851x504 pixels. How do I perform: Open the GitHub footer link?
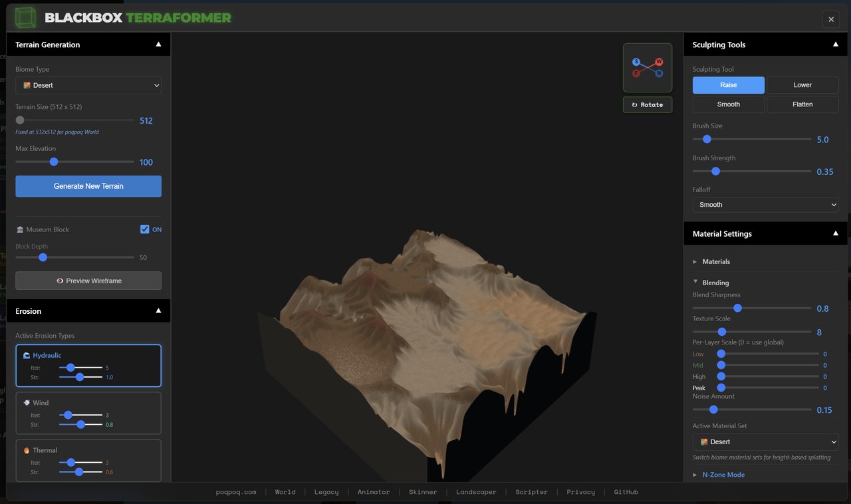(626, 492)
